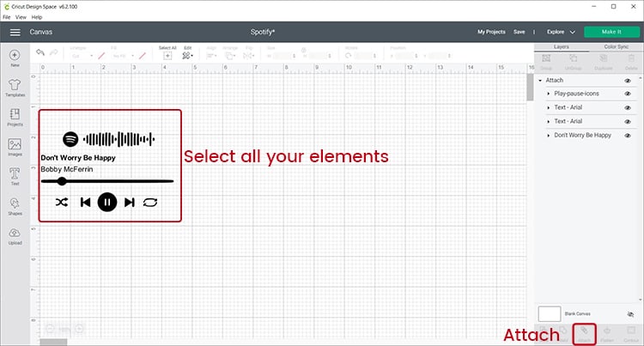Image resolution: width=644 pixels, height=346 pixels.
Task: Open the View menu
Action: (21, 17)
